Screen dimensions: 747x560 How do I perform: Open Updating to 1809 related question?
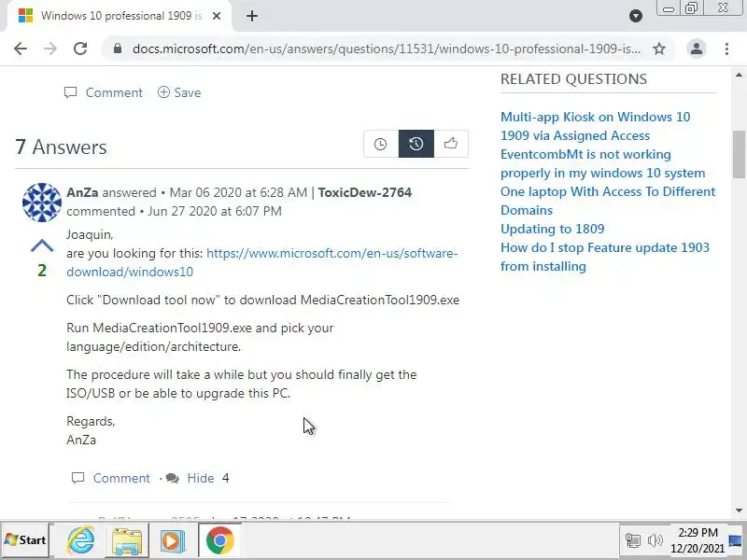(552, 229)
